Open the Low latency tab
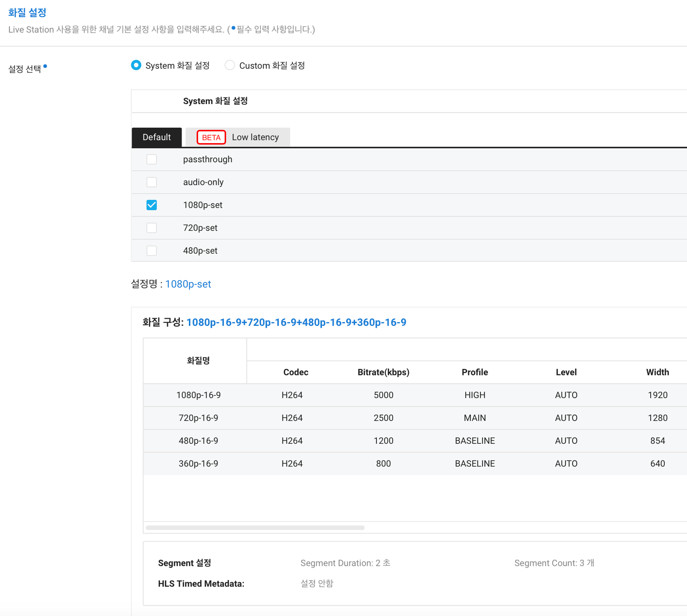 [x=255, y=137]
